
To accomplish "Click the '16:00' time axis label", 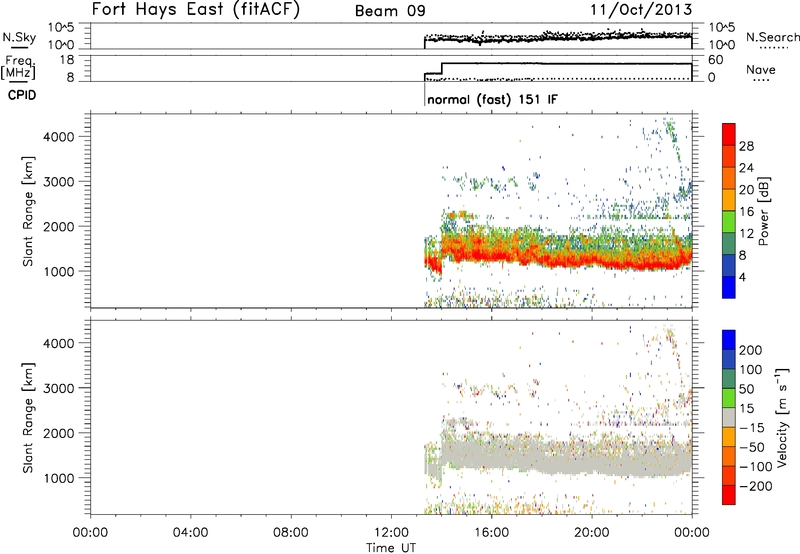I will 491,533.
